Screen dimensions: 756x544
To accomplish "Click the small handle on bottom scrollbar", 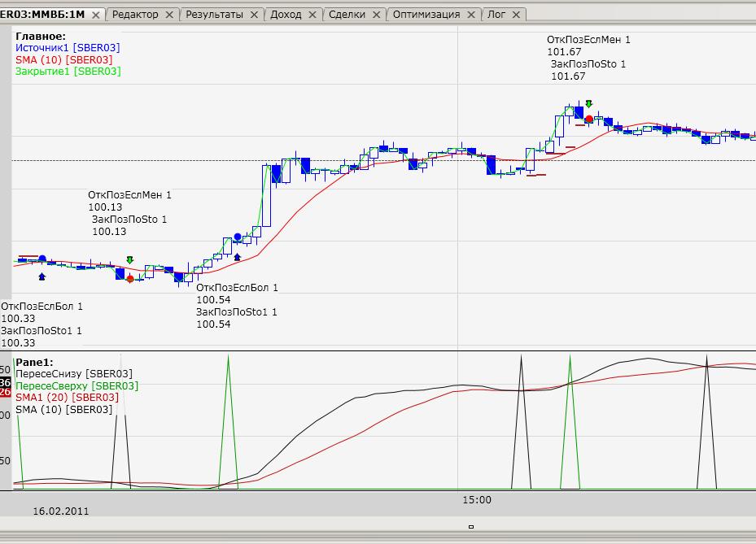I will tap(470, 527).
